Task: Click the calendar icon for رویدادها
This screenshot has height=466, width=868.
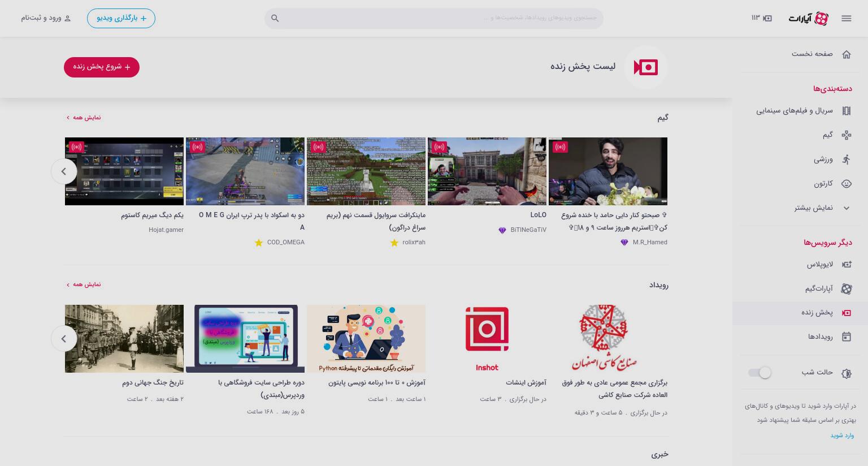Action: (x=846, y=337)
